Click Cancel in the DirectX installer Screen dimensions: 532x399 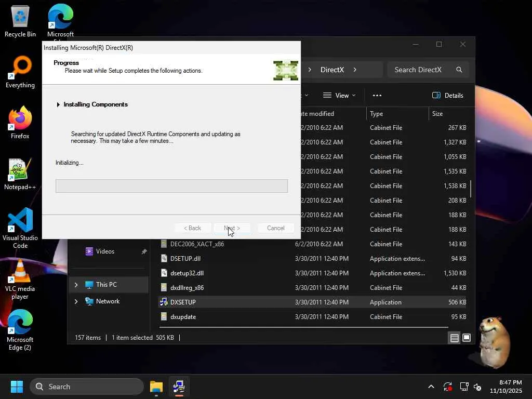(x=275, y=228)
